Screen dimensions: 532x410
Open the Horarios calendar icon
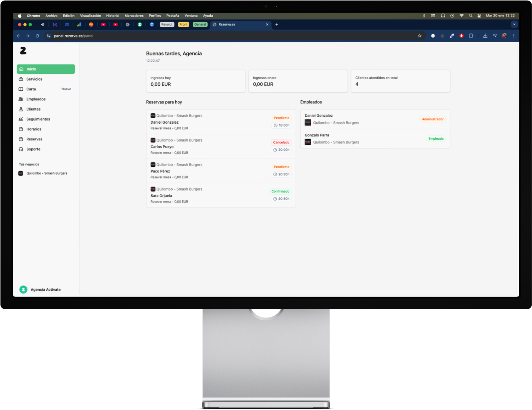click(21, 129)
